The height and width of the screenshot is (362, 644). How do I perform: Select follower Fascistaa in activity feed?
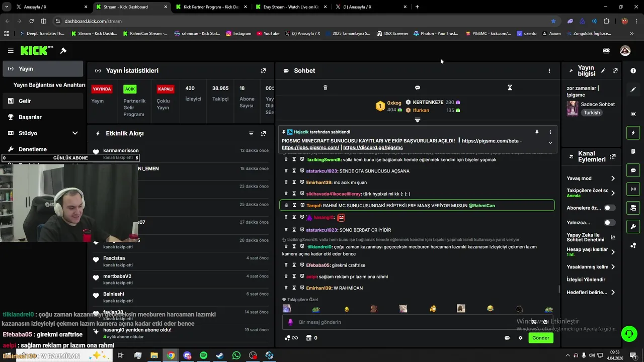[114, 258]
